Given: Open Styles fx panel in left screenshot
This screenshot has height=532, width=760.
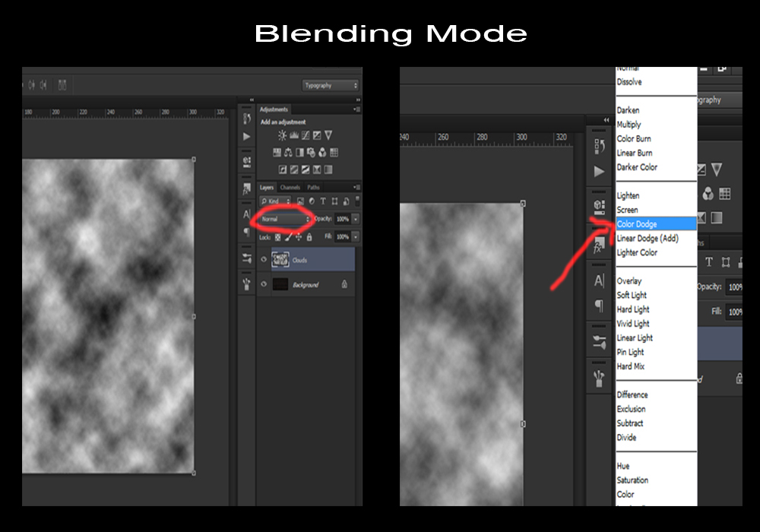Looking at the screenshot, I should [x=247, y=188].
